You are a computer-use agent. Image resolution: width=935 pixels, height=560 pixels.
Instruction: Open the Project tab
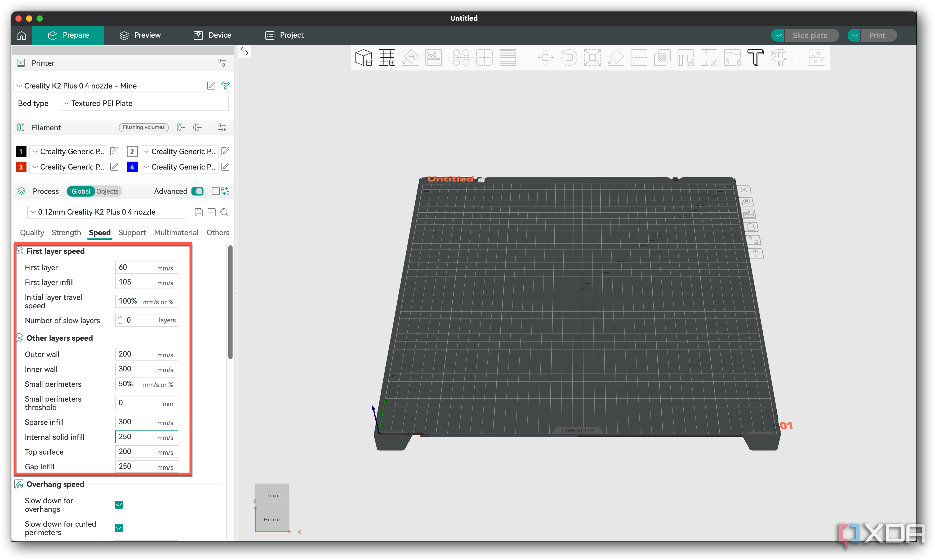tap(284, 35)
